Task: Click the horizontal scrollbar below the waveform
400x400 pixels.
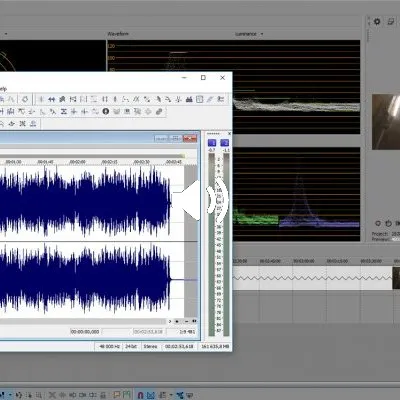Action: (83, 321)
